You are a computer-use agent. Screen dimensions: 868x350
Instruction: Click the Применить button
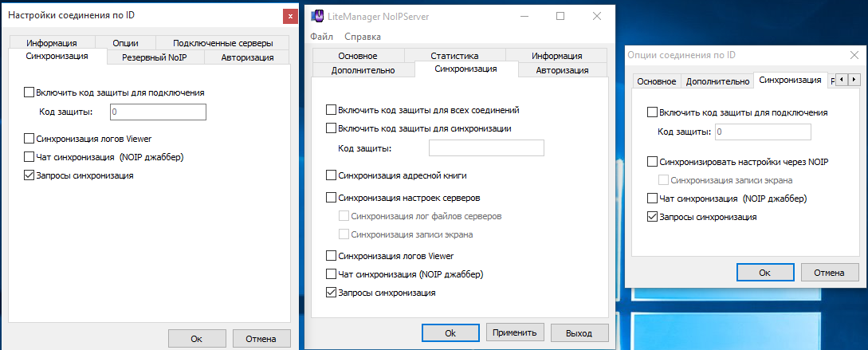[x=515, y=332]
